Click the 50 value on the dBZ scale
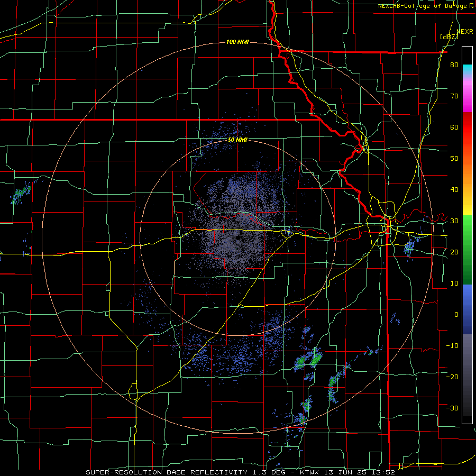This screenshot has width=476, height=476. tap(454, 159)
